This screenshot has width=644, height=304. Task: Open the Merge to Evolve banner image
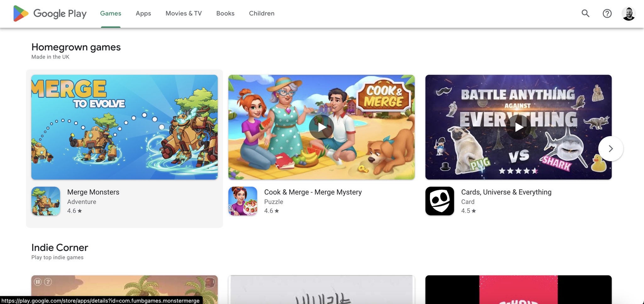tap(125, 127)
